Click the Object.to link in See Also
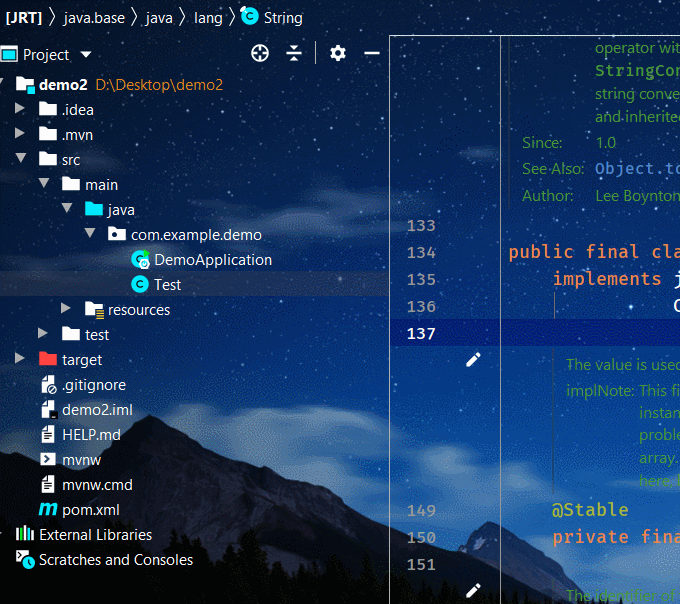This screenshot has height=604, width=680. point(636,169)
